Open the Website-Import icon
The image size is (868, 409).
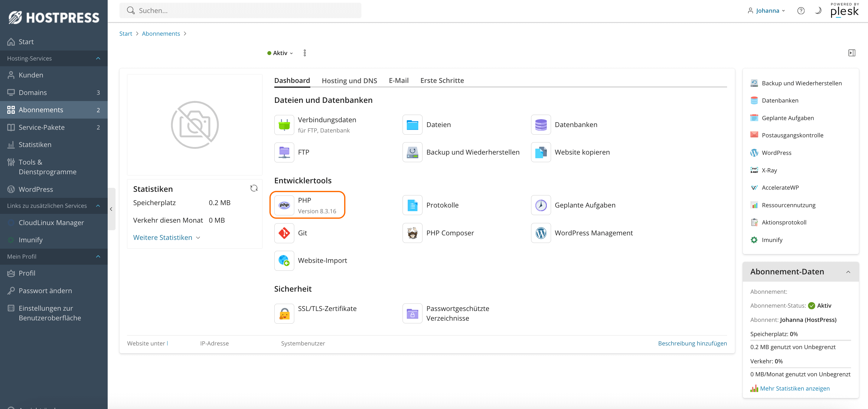tap(284, 260)
